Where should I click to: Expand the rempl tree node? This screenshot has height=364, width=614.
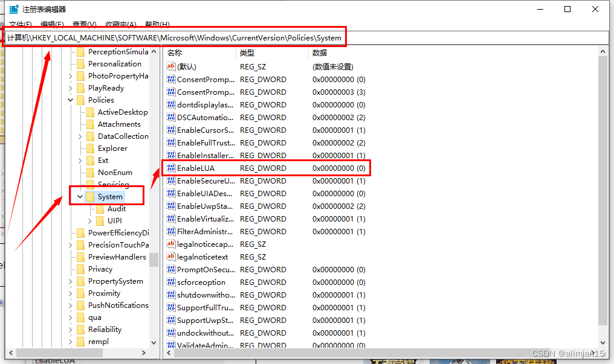[71, 342]
